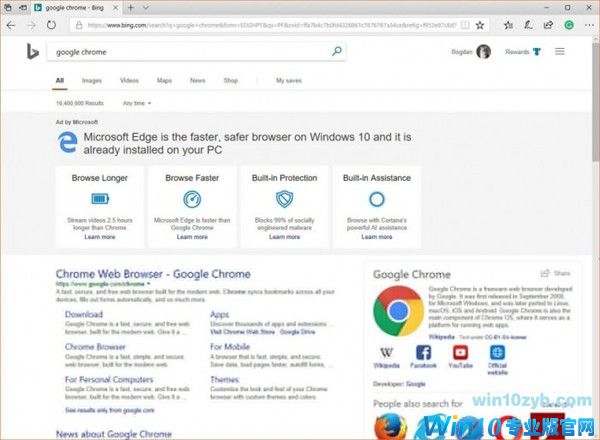Viewport: 600px width, 440px height.
Task: Close the google chrome - Bing tab
Action: coord(115,8)
